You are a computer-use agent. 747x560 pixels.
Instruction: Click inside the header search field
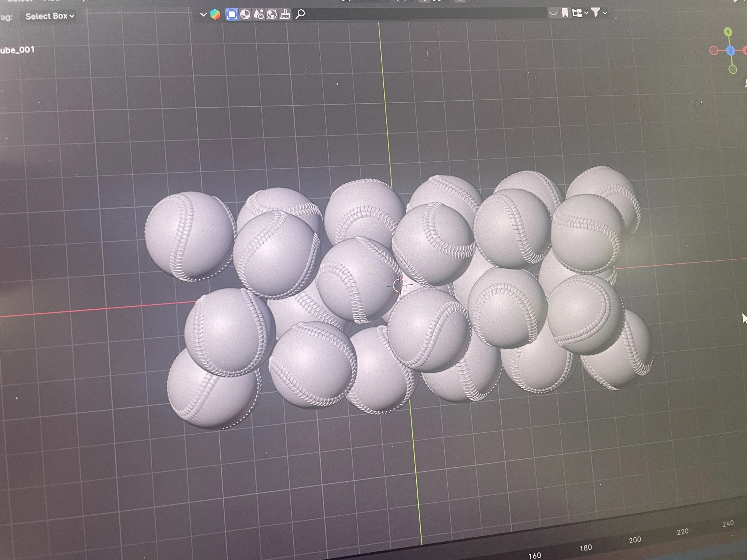pos(420,13)
